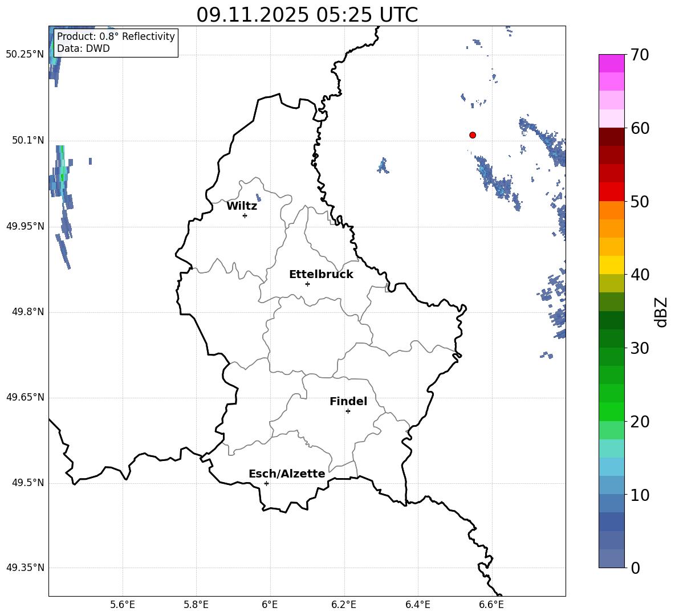This screenshot has width=675, height=616.
Task: Click the 49.95°N latitude label
Action: [x=25, y=226]
